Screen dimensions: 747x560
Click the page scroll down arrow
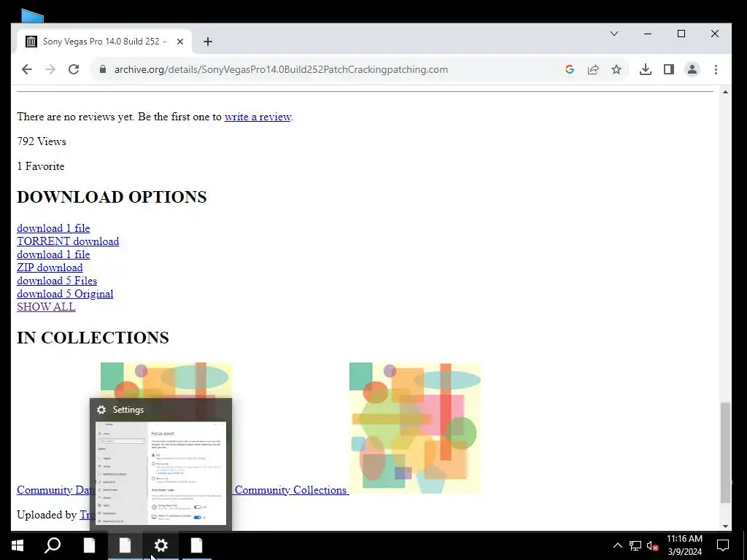point(725,526)
